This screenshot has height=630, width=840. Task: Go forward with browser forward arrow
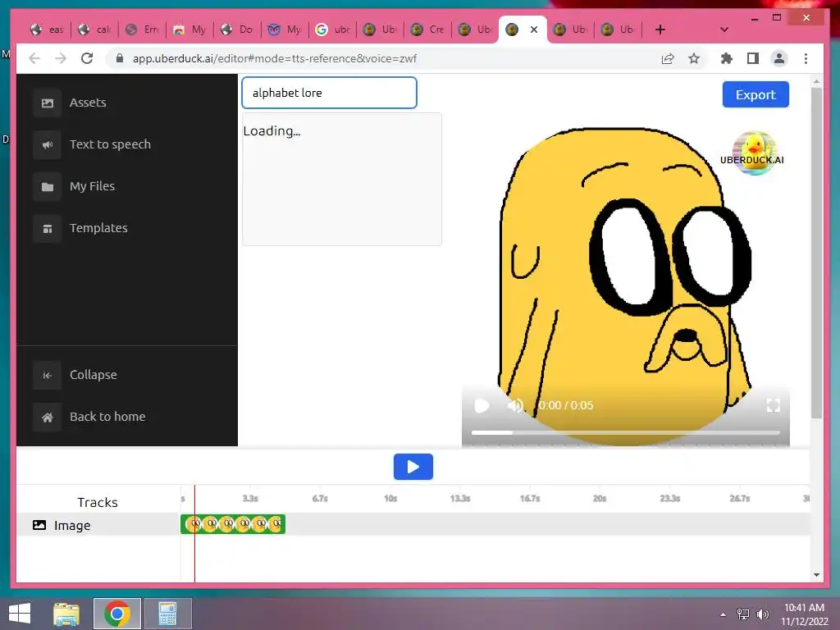[61, 58]
